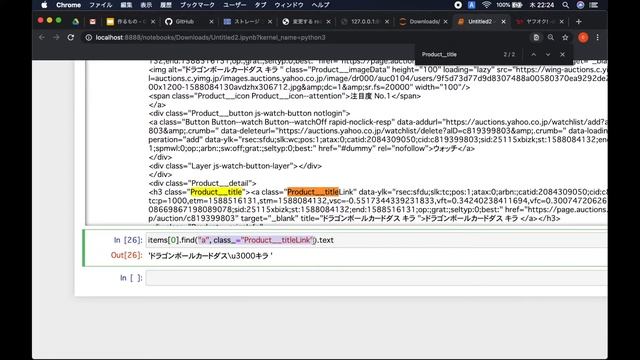Click the input source 'A' icon
This screenshot has width=640, height=360.
(471, 5)
